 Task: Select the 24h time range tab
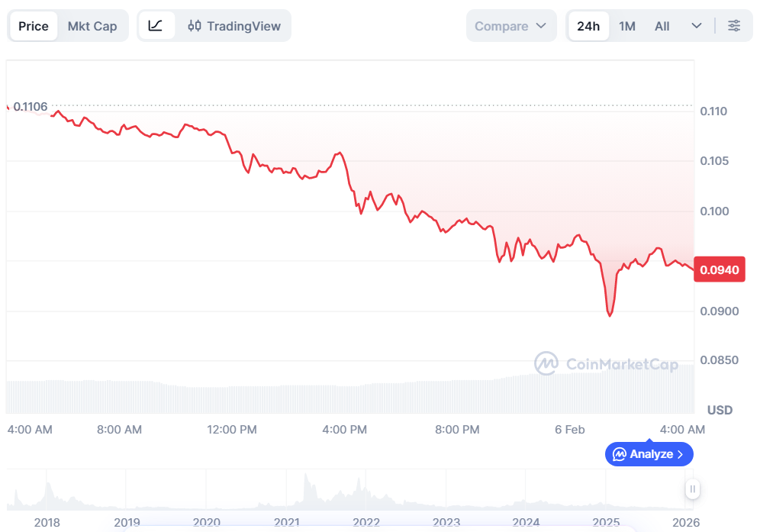[x=588, y=26]
